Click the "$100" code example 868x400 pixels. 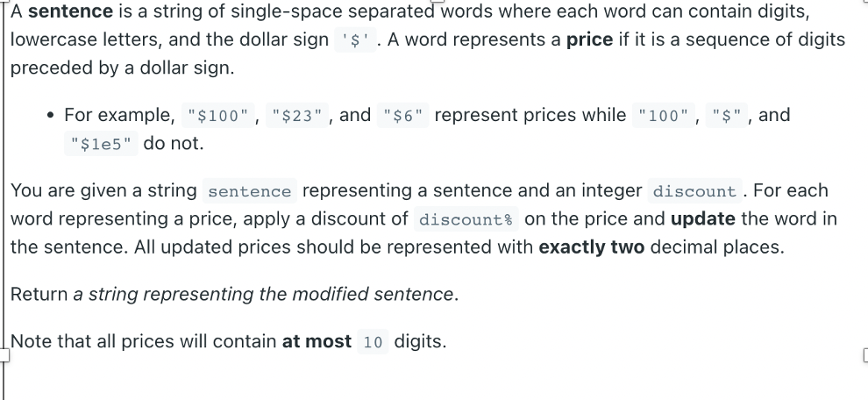pyautogui.click(x=218, y=115)
